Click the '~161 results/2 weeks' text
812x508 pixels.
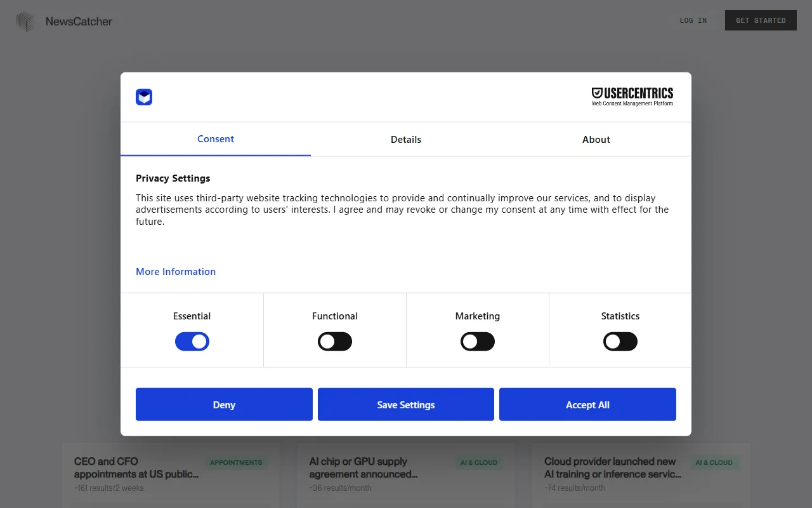(108, 488)
